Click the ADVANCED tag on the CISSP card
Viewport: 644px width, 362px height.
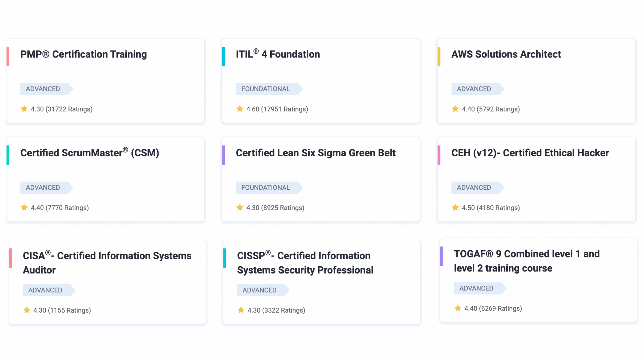click(263, 290)
